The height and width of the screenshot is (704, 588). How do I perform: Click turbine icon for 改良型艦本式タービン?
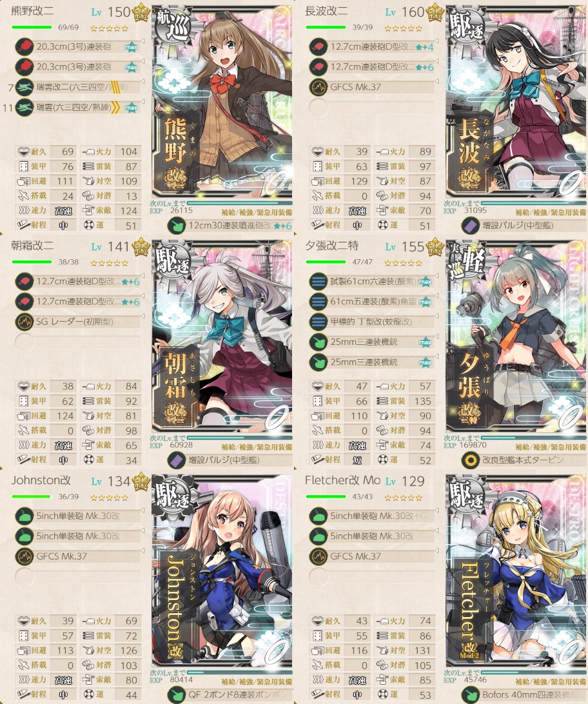point(471,460)
